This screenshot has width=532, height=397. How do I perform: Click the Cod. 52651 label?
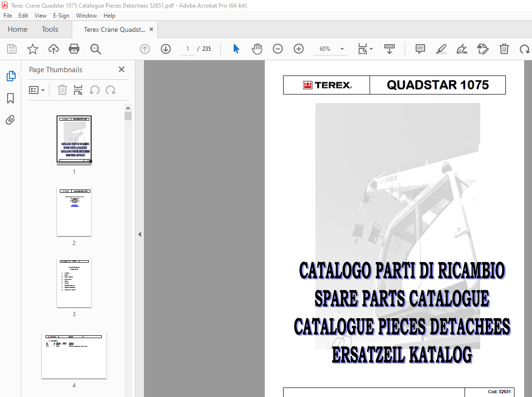click(x=499, y=392)
